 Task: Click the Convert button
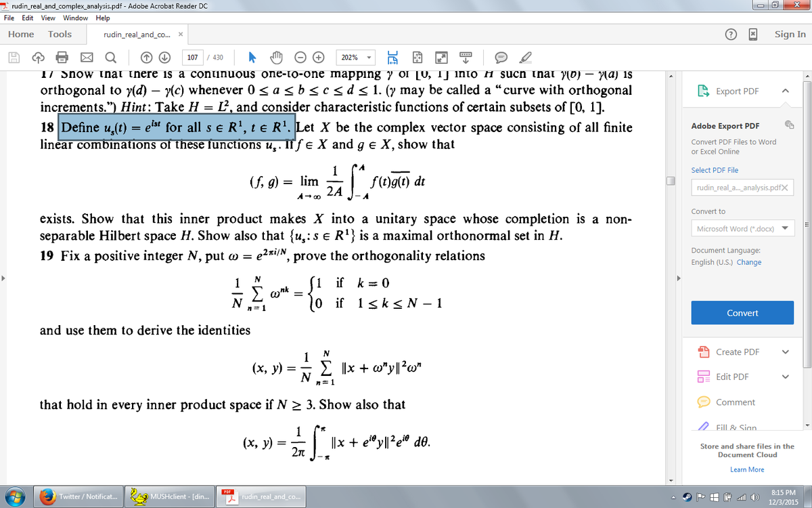(742, 313)
